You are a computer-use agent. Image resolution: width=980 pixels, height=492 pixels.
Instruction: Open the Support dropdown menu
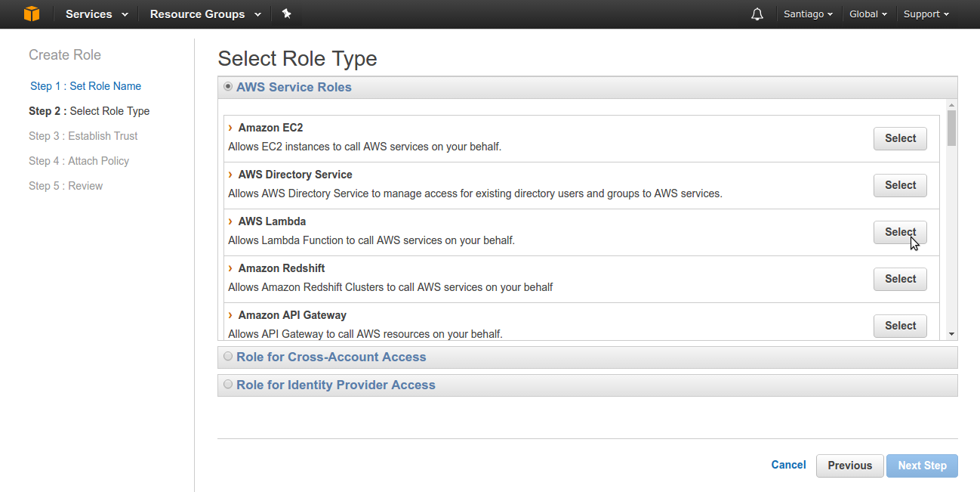point(926,14)
